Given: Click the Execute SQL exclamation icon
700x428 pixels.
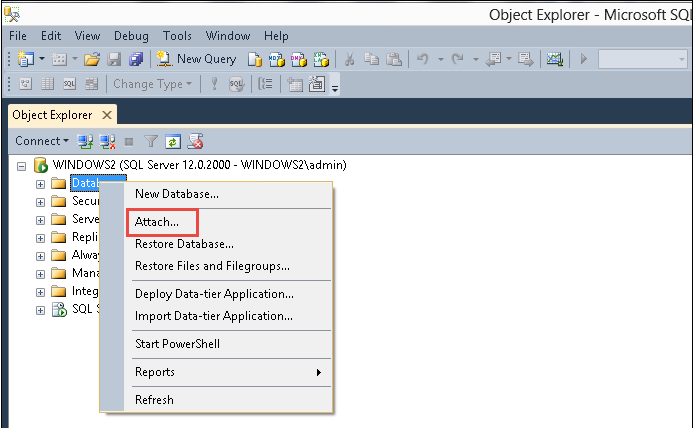Looking at the screenshot, I should click(214, 84).
